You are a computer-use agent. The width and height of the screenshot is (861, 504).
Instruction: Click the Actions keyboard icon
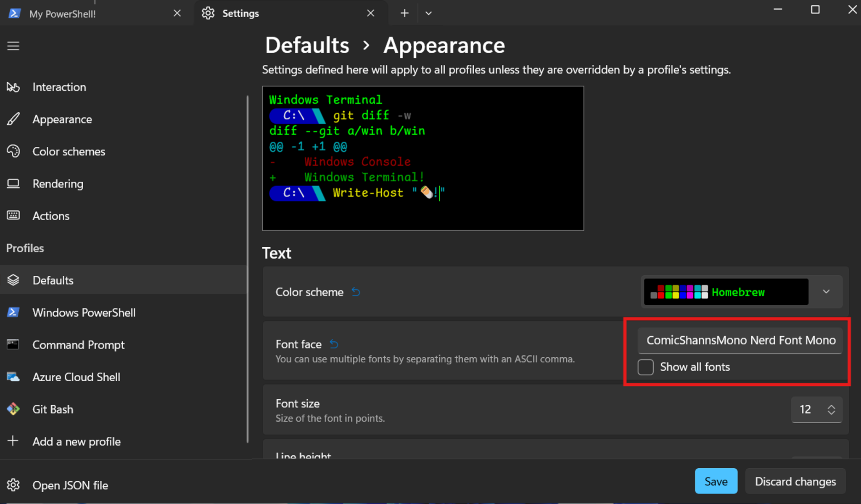[13, 216]
